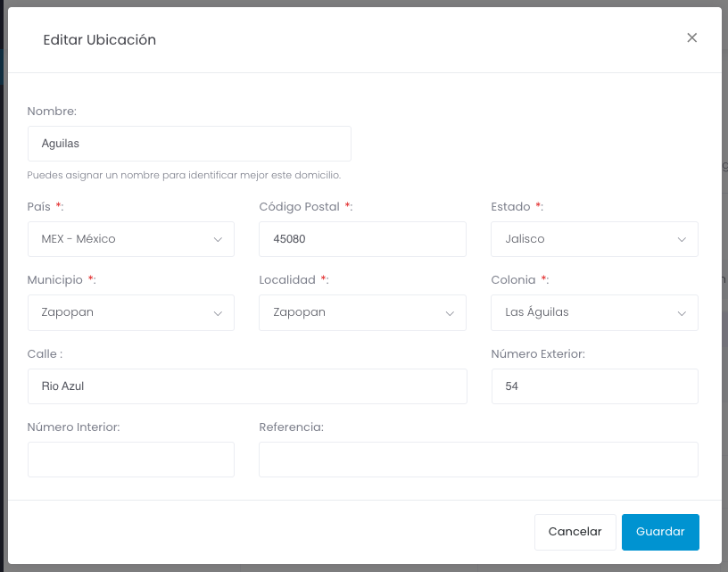The width and height of the screenshot is (728, 572).
Task: Click the Colonia dropdown chevron icon
Action: (682, 313)
